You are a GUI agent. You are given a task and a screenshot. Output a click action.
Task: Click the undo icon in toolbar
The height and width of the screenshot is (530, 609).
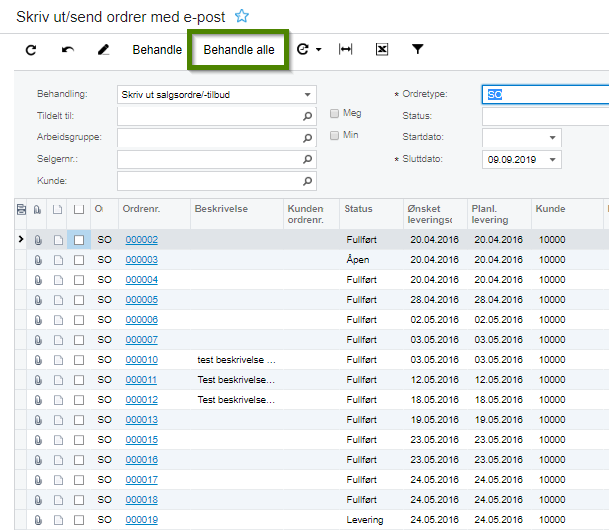68,49
